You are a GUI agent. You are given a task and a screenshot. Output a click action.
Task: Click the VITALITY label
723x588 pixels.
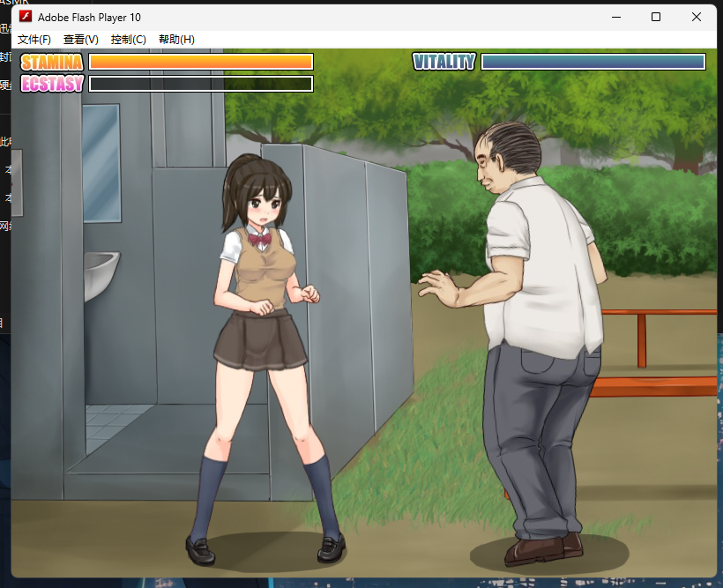pyautogui.click(x=444, y=62)
